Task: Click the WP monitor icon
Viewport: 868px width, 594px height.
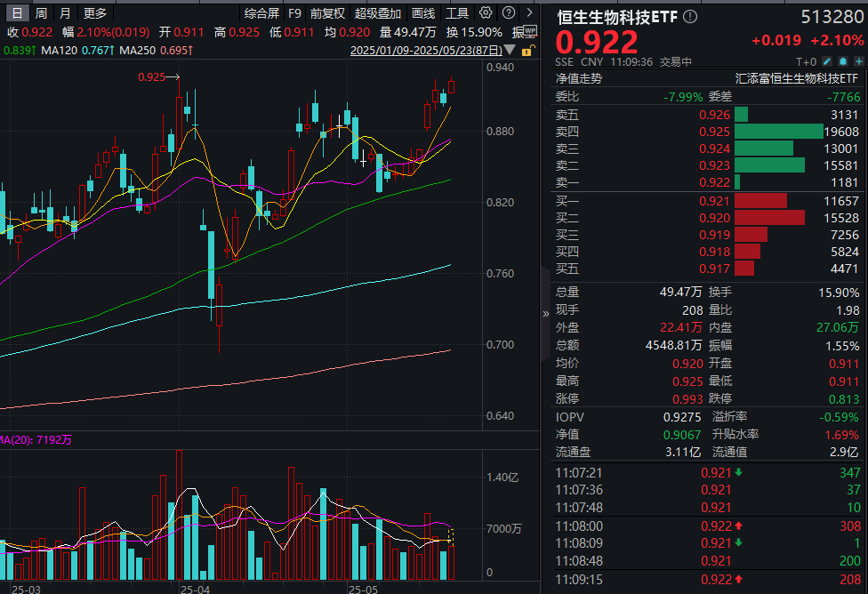Action: tap(529, 31)
